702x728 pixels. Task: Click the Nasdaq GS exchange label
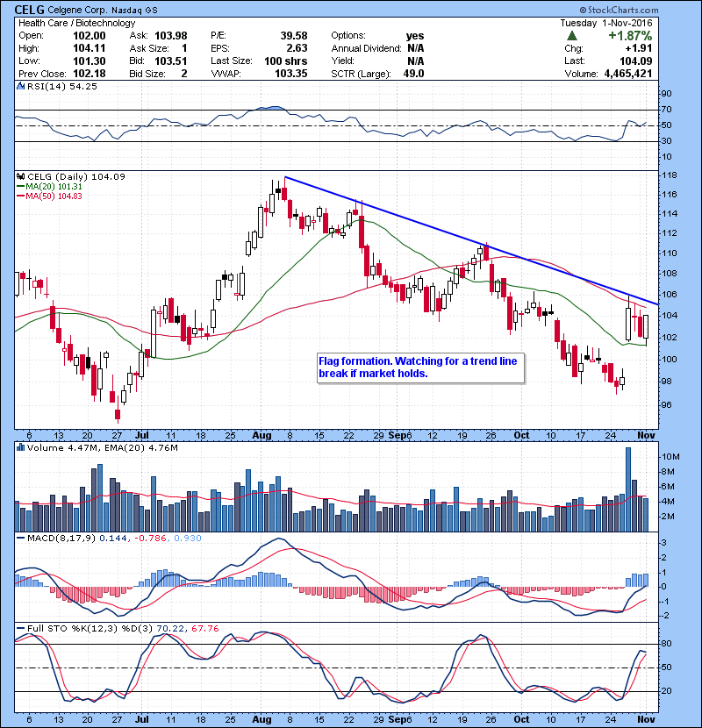pyautogui.click(x=134, y=10)
